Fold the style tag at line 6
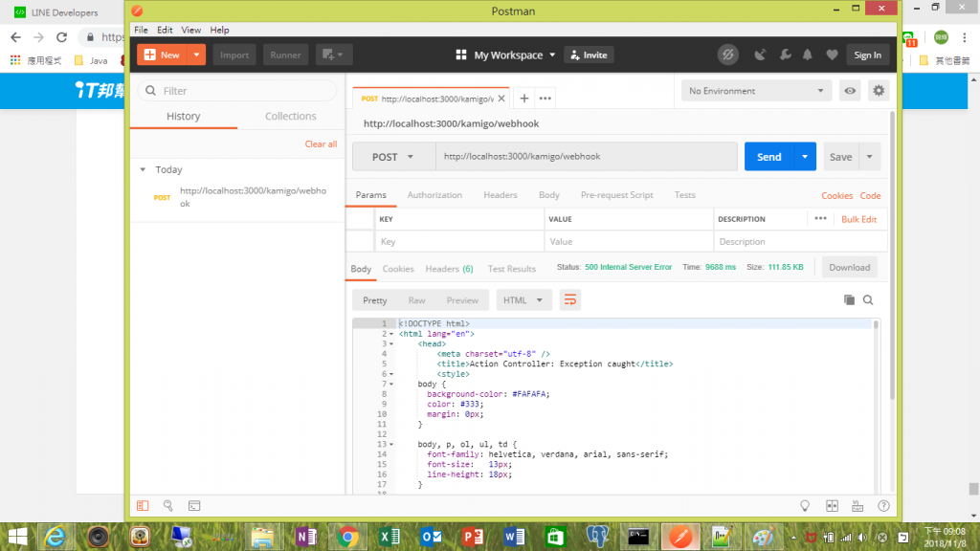The height and width of the screenshot is (551, 980). (391, 374)
